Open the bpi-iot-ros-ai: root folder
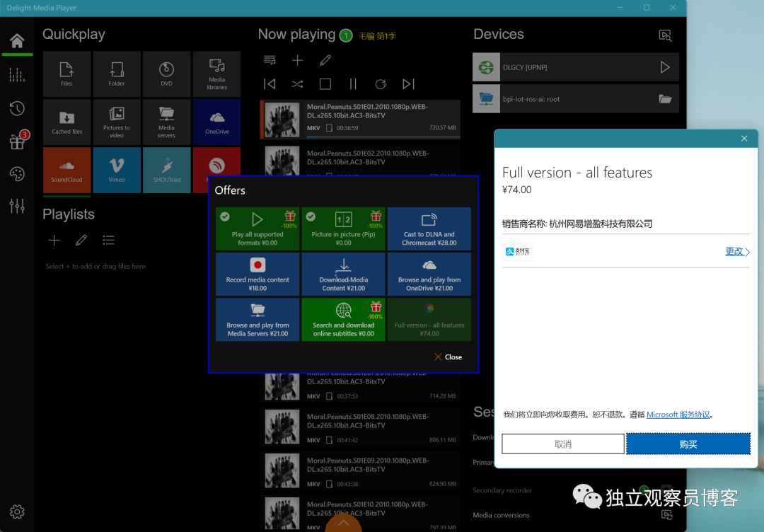 665,99
